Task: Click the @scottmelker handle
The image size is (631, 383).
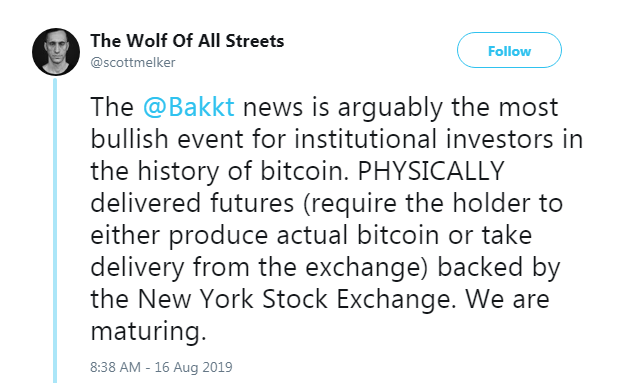Action: tap(133, 63)
